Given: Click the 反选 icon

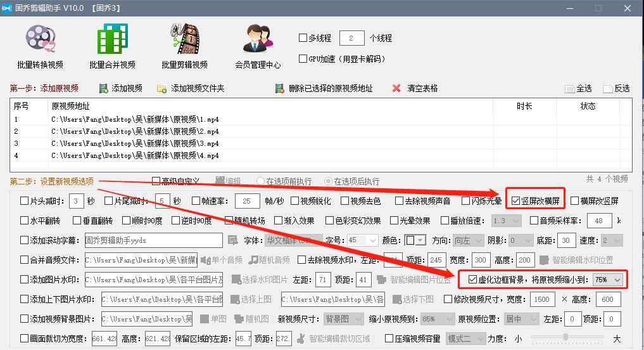Looking at the screenshot, I should pyautogui.click(x=608, y=89).
